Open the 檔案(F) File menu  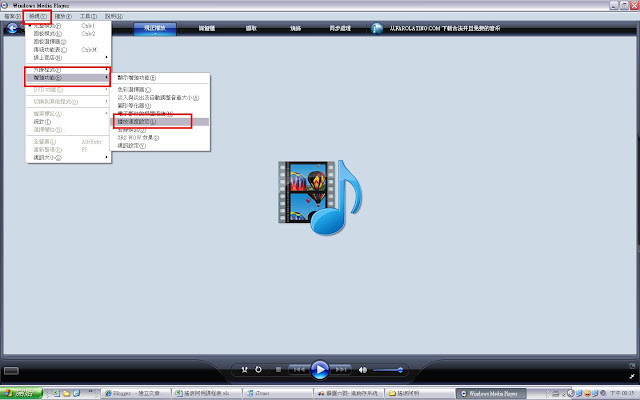12,16
